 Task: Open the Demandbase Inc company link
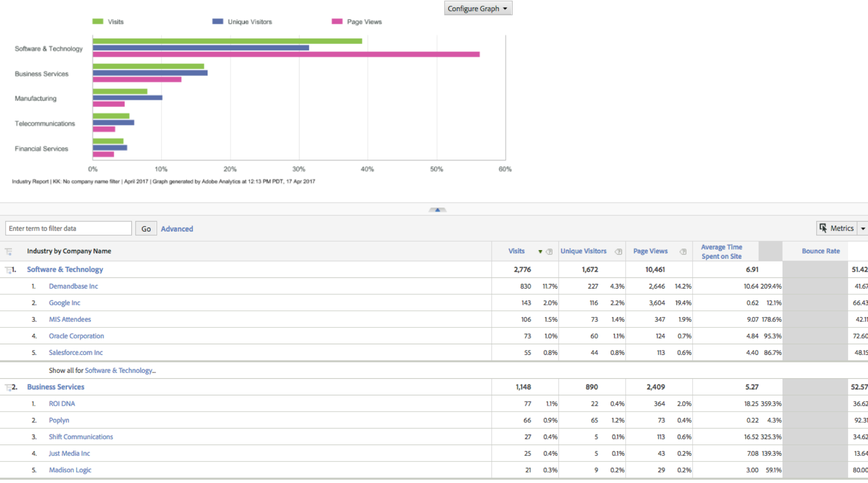(x=73, y=286)
